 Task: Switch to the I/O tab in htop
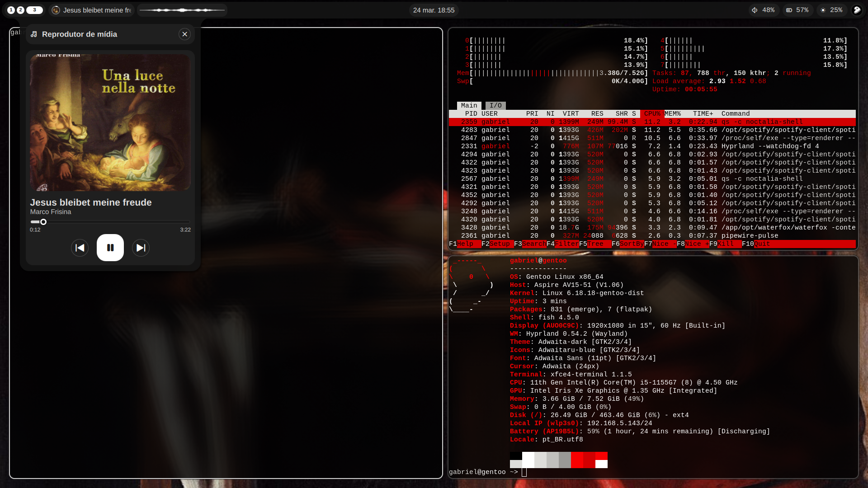(495, 105)
